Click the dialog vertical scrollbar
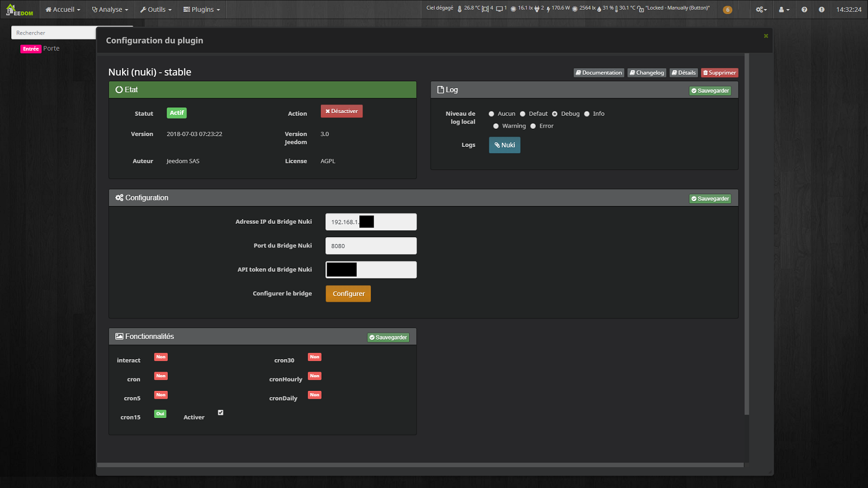Screen dimensions: 868x488 pos(747,234)
